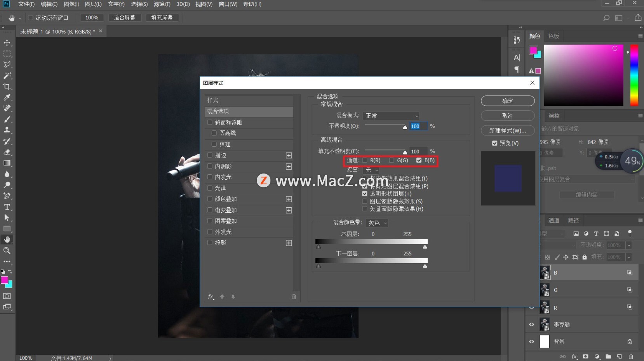The image size is (644, 361).
Task: Click the delete effect trash icon in dialog
Action: [294, 297]
